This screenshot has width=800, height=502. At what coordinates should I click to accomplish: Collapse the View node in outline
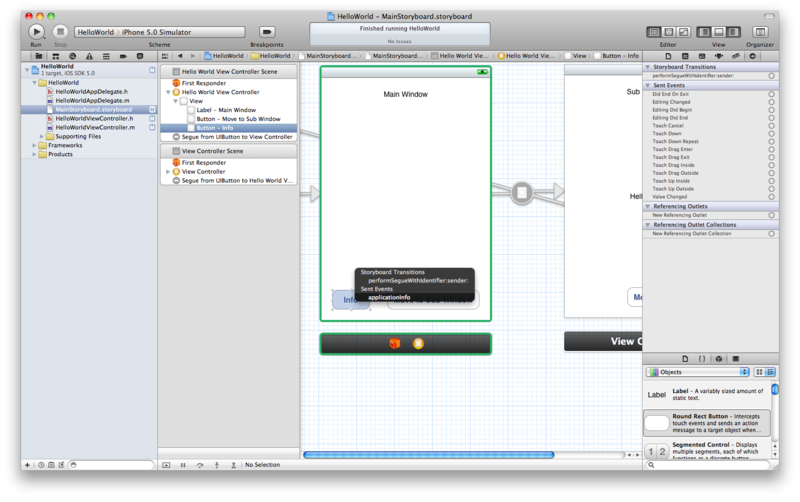point(175,102)
